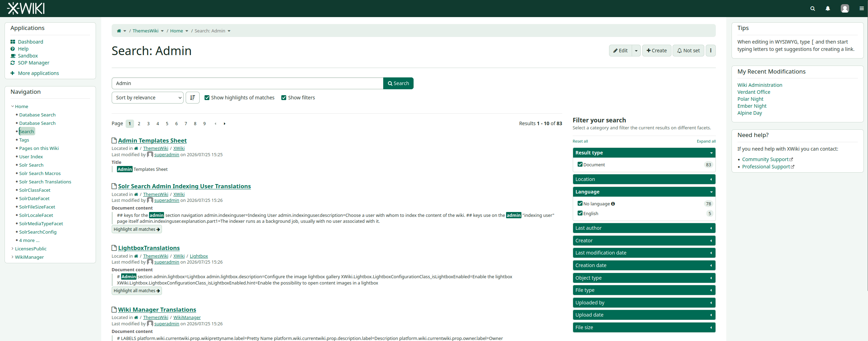Toggle Show filters checkbox

284,98
